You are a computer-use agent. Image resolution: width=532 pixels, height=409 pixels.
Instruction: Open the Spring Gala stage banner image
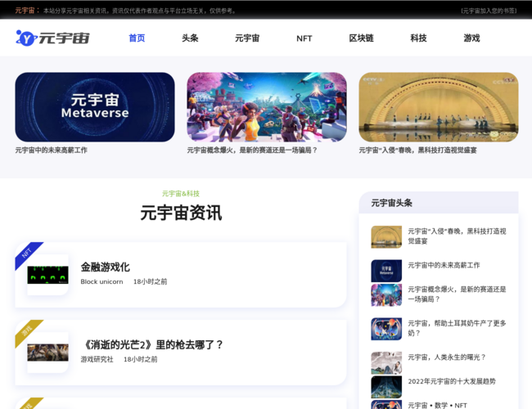click(x=438, y=106)
